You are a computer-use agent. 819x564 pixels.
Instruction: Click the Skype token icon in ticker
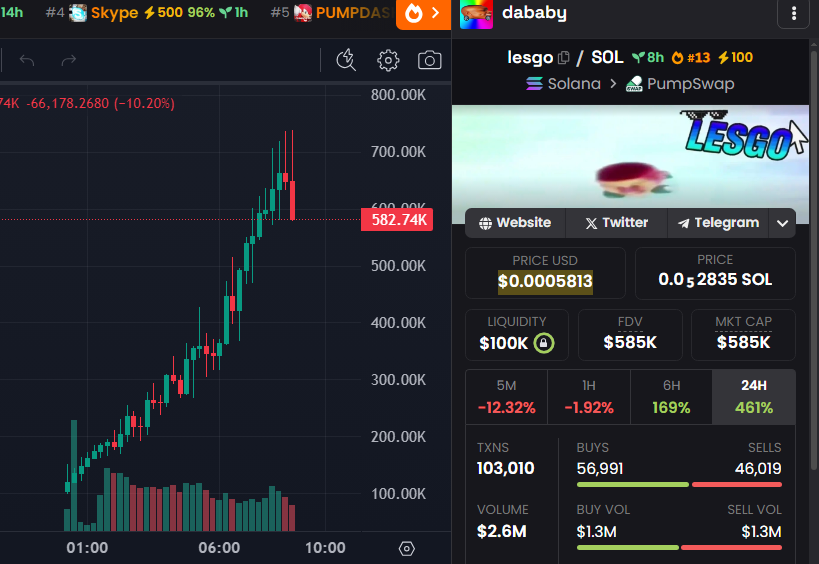(78, 13)
